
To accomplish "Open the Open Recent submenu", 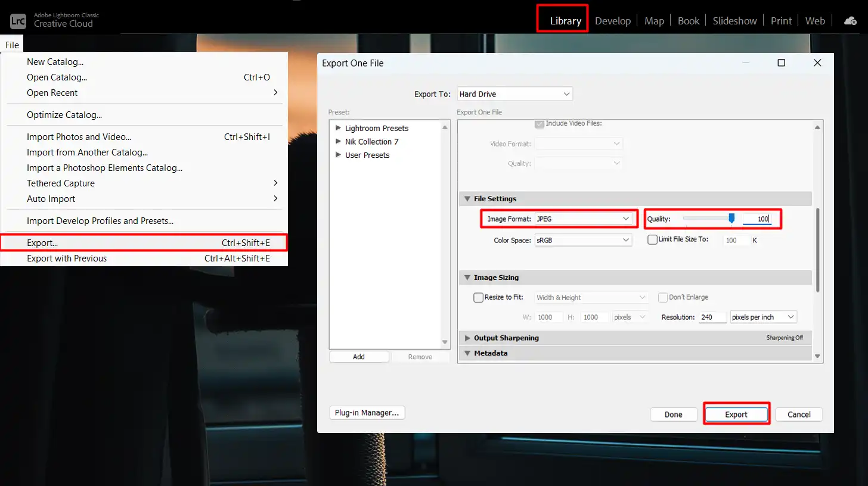I will 144,93.
